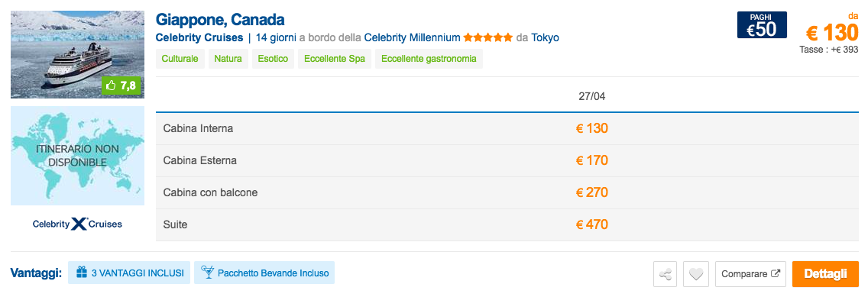Open the Giappone, Canada cruise title

click(220, 19)
